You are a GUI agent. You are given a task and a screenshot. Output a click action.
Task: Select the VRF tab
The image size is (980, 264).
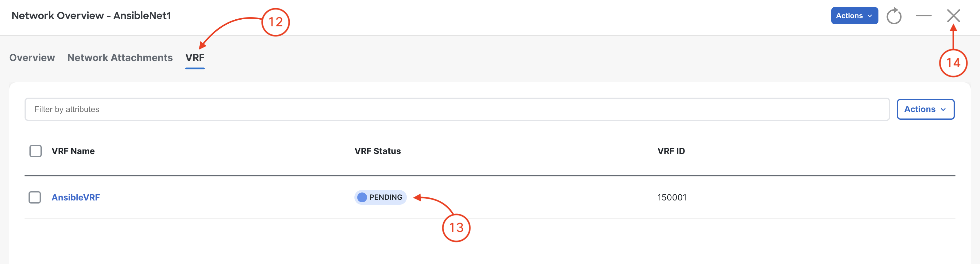point(195,57)
